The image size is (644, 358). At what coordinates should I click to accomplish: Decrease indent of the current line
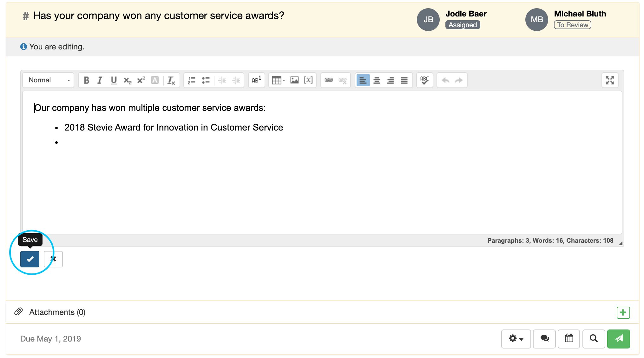click(x=222, y=80)
